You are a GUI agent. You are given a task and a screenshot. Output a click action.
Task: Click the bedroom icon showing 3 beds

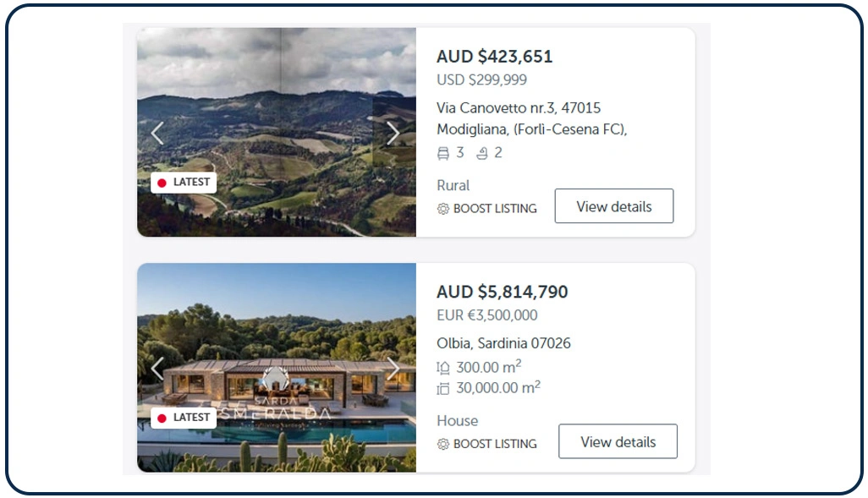(442, 153)
